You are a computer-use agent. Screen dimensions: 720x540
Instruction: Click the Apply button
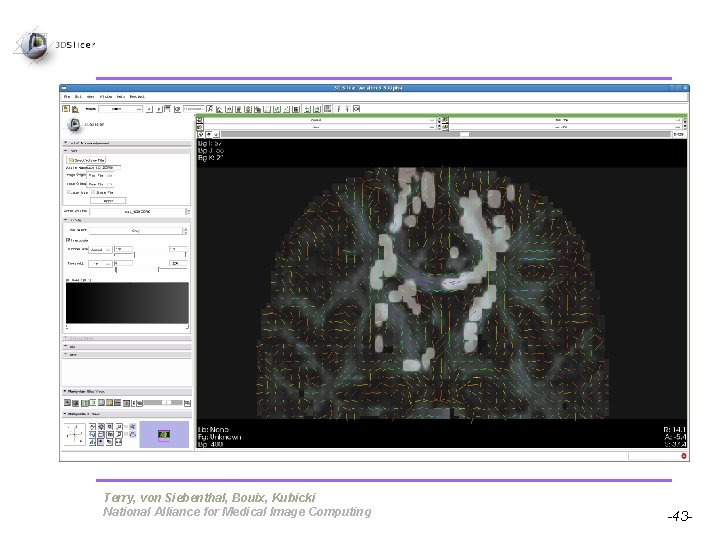point(108,201)
